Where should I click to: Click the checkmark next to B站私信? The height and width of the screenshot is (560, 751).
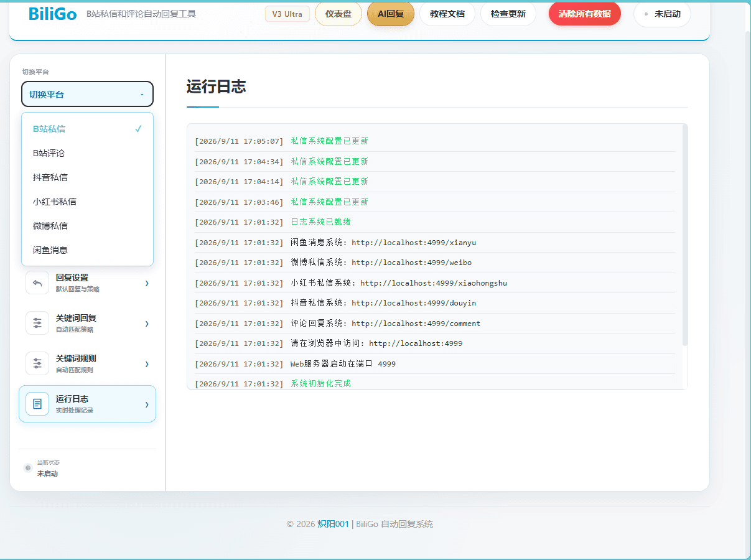(138, 129)
